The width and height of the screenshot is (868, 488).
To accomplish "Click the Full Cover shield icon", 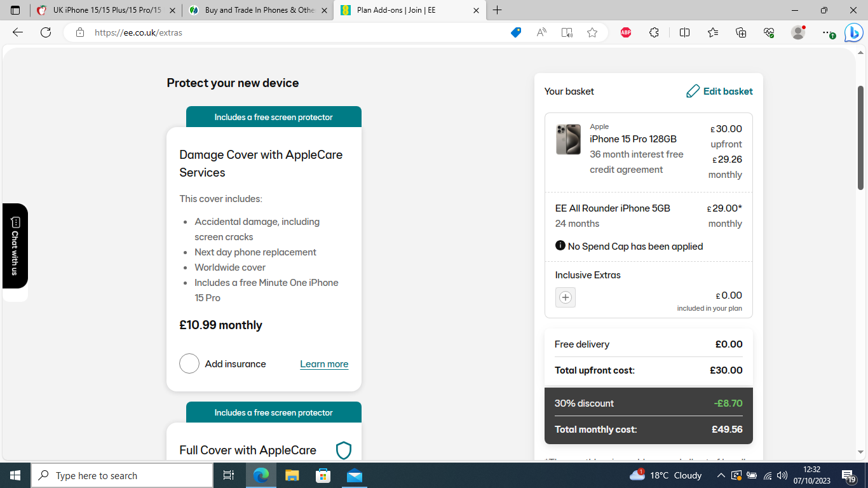I will coord(344,451).
